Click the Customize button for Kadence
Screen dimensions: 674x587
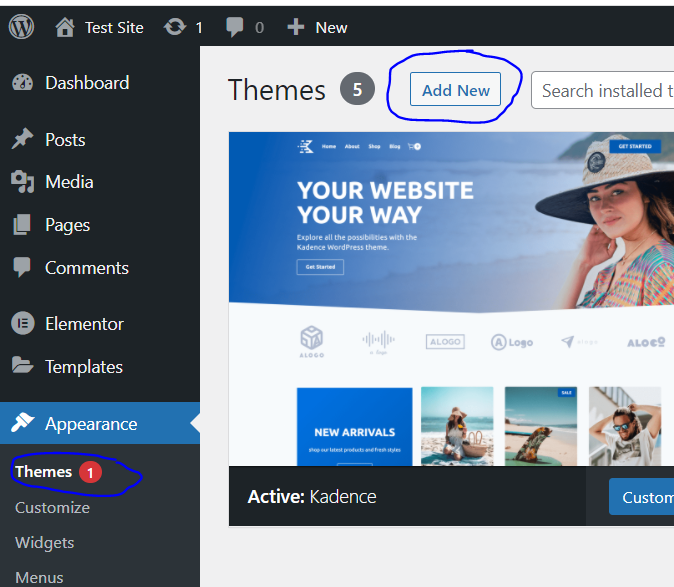(x=641, y=497)
